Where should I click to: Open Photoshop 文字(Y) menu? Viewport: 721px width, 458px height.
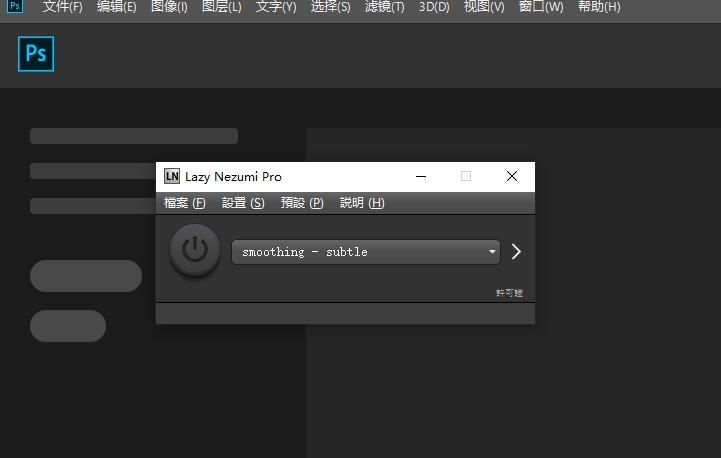(276, 7)
